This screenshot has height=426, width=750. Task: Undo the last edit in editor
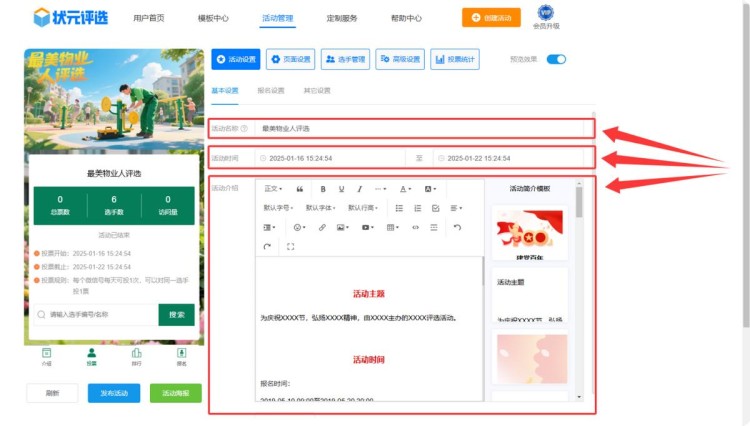point(457,228)
